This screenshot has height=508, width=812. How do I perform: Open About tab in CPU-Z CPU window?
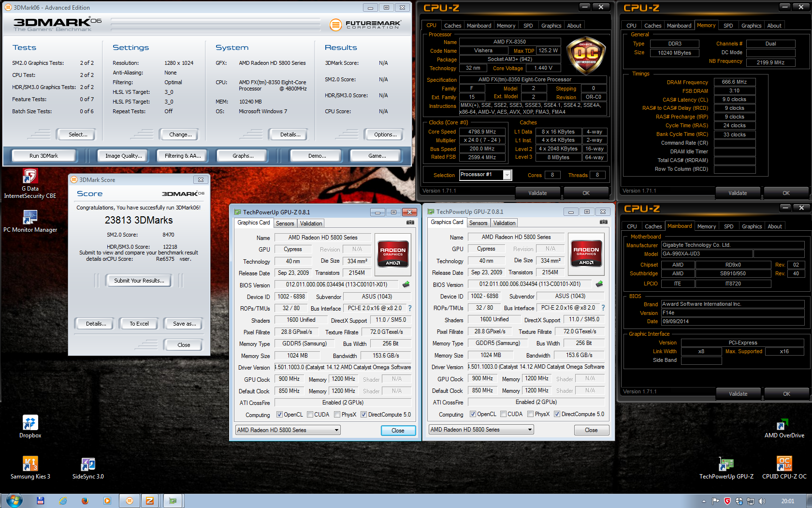point(574,26)
